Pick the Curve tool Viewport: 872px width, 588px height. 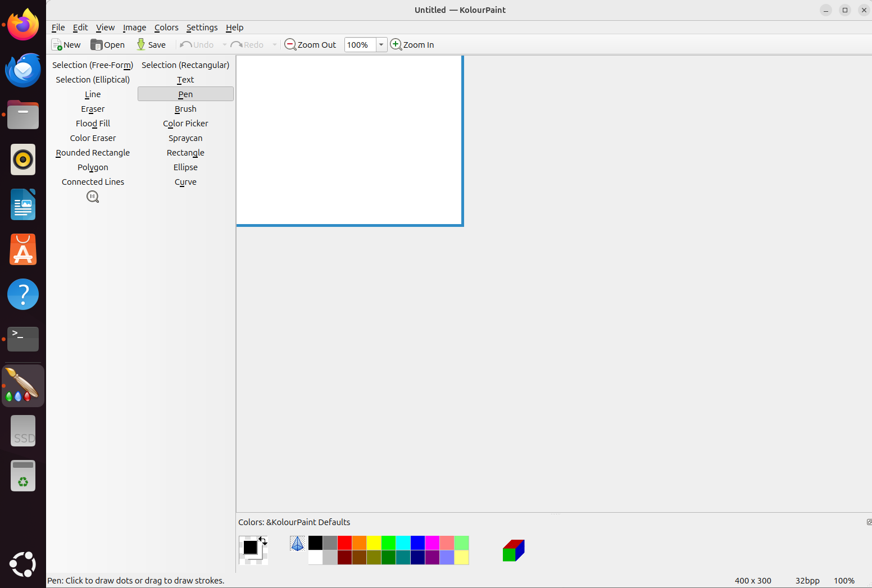click(x=185, y=182)
